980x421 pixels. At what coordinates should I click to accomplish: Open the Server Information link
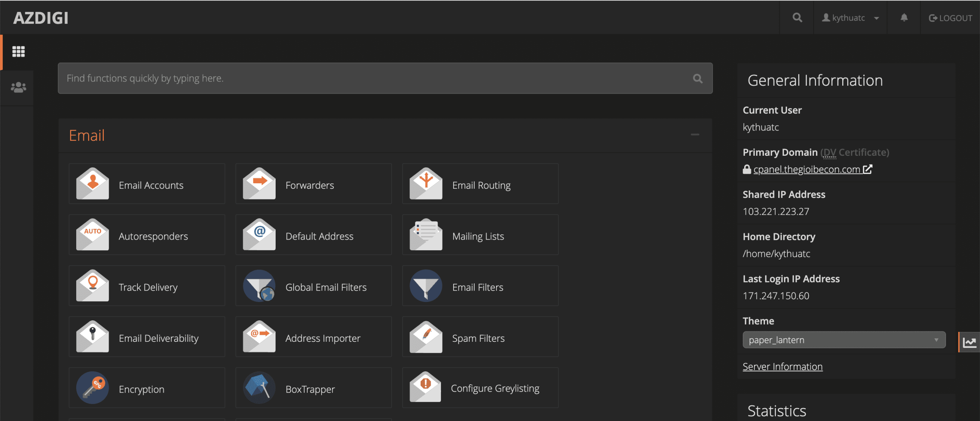pos(782,366)
